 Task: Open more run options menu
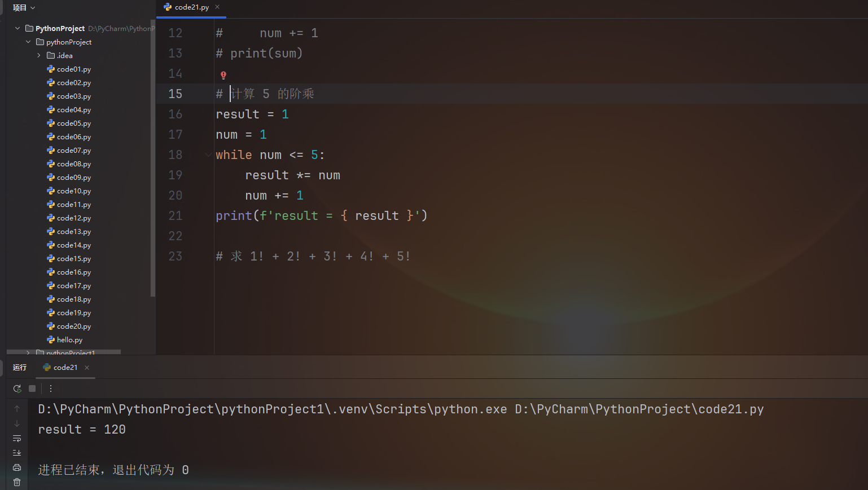(51, 389)
